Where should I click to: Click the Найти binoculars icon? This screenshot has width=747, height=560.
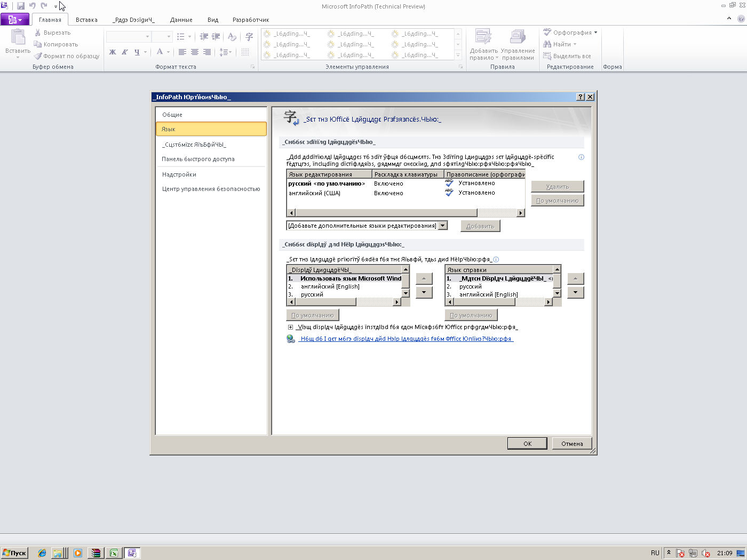tap(547, 44)
